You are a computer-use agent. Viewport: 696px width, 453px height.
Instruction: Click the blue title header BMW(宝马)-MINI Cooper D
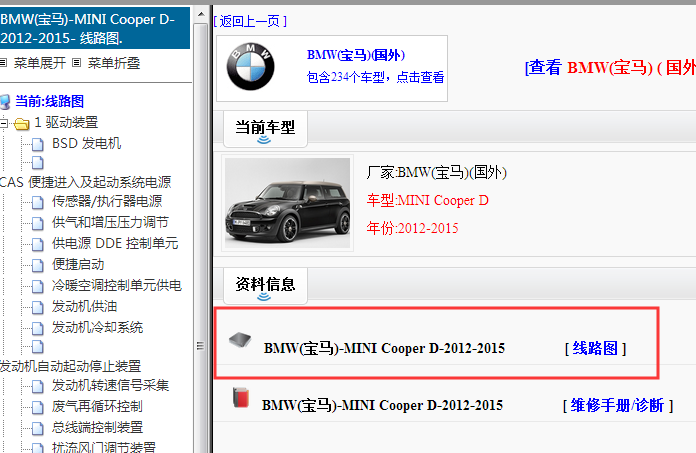click(95, 28)
